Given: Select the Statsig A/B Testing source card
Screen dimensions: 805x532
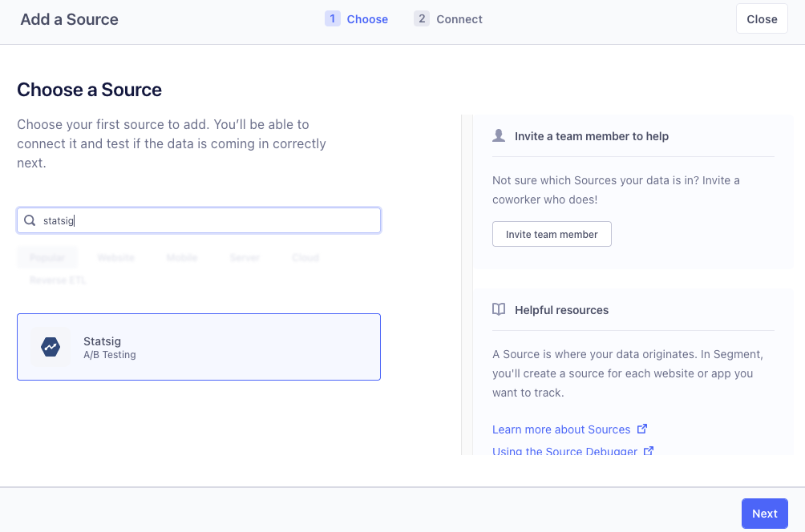Looking at the screenshot, I should [198, 347].
